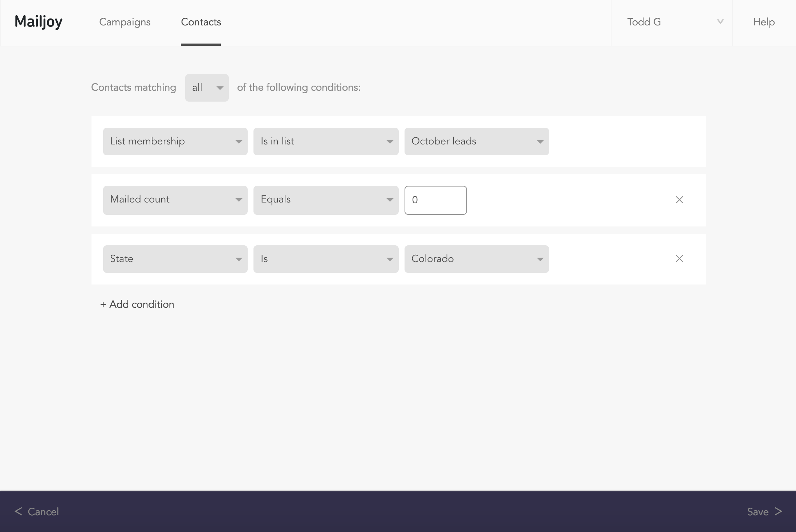Cancel editing the segment
The image size is (796, 532).
click(x=43, y=511)
